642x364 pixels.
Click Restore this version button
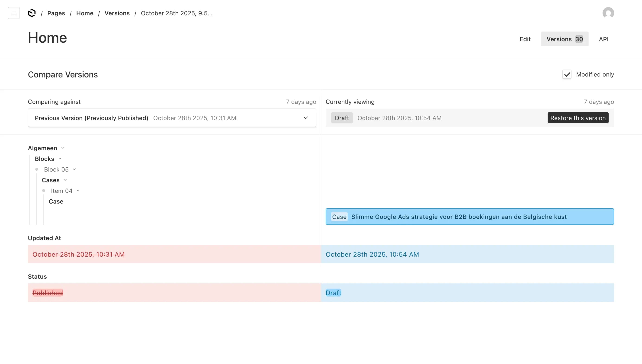click(578, 118)
